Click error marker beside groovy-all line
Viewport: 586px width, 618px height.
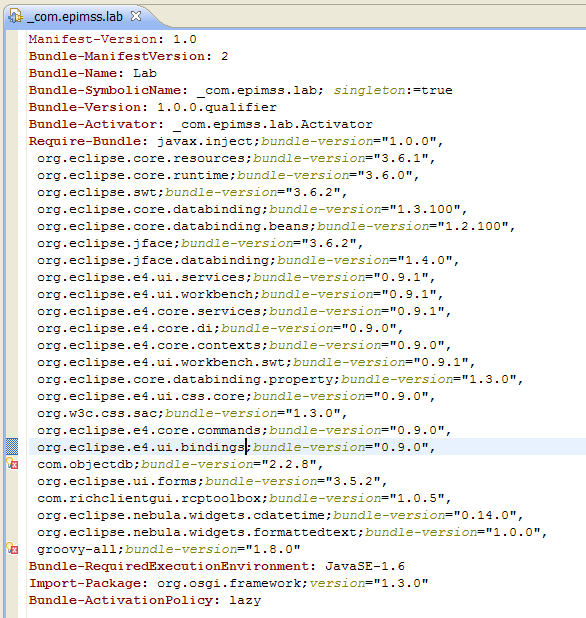12,548
